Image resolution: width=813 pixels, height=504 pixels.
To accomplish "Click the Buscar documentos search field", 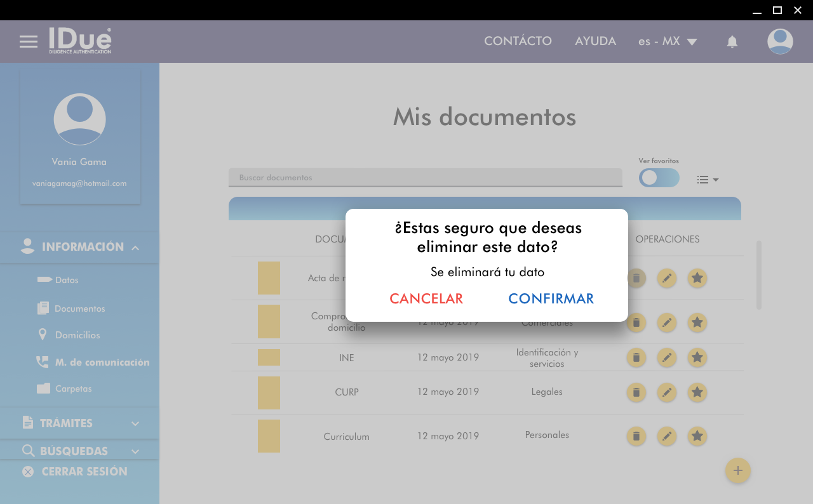I will (x=425, y=178).
